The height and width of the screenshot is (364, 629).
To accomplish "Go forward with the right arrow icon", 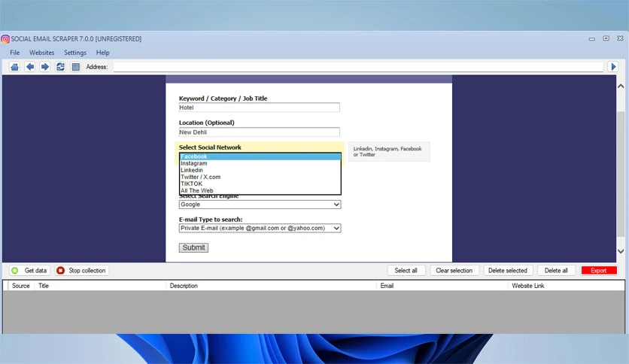I will [x=45, y=66].
